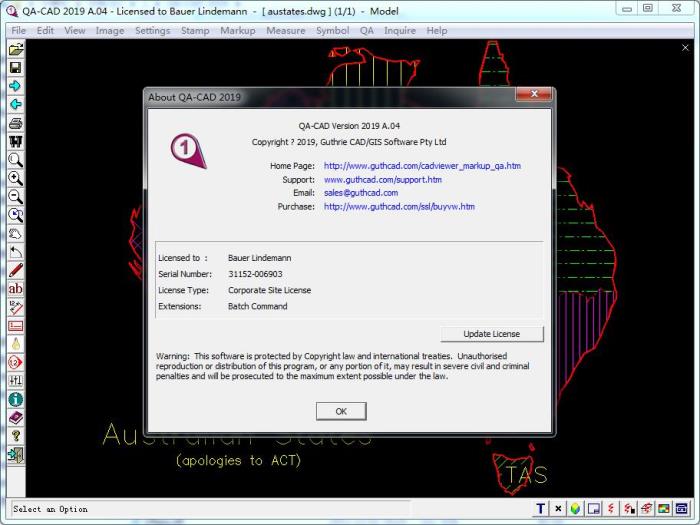Click the light bulb icon
Screen dimensions: 700x525
click(16, 344)
